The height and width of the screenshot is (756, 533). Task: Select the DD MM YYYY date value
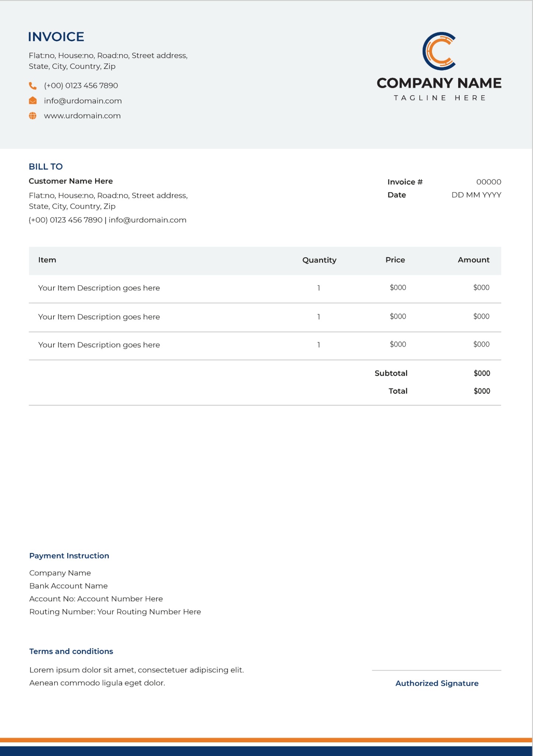click(476, 195)
